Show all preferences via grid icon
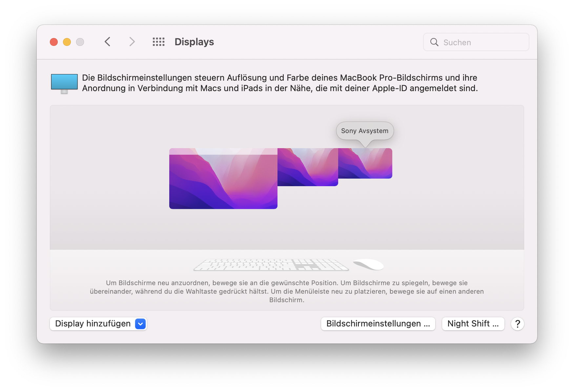 [158, 42]
